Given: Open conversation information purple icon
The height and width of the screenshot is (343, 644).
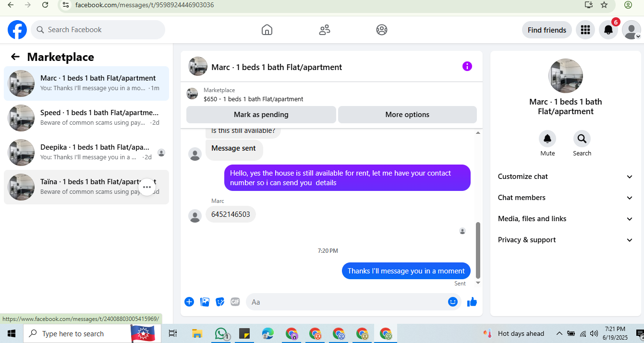Looking at the screenshot, I should (467, 66).
